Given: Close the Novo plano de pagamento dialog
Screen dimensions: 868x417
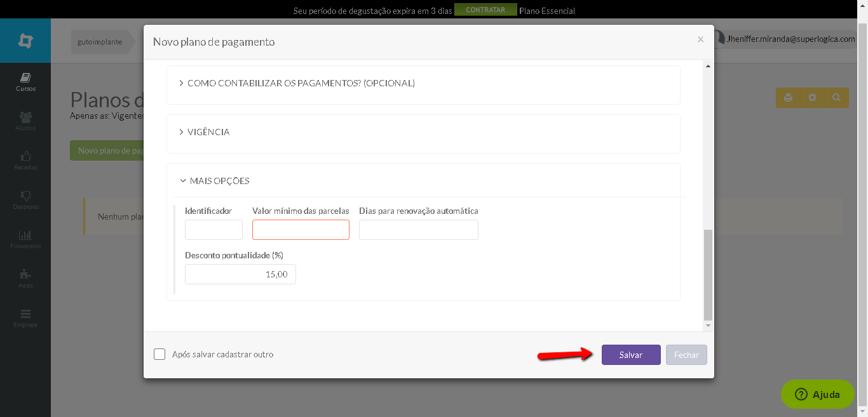Looking at the screenshot, I should tap(700, 39).
